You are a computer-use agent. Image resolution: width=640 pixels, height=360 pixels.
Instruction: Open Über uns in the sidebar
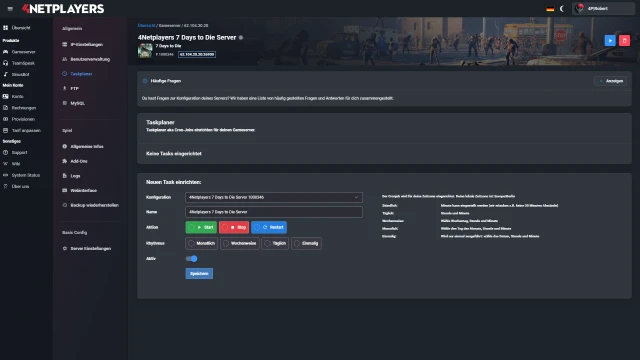click(16, 186)
